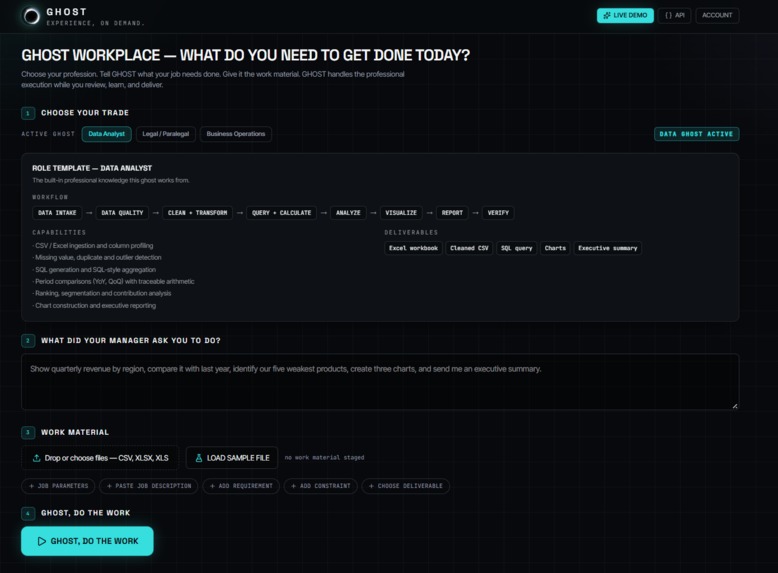Click the text area resize handle
The width and height of the screenshot is (778, 573).
click(x=735, y=406)
